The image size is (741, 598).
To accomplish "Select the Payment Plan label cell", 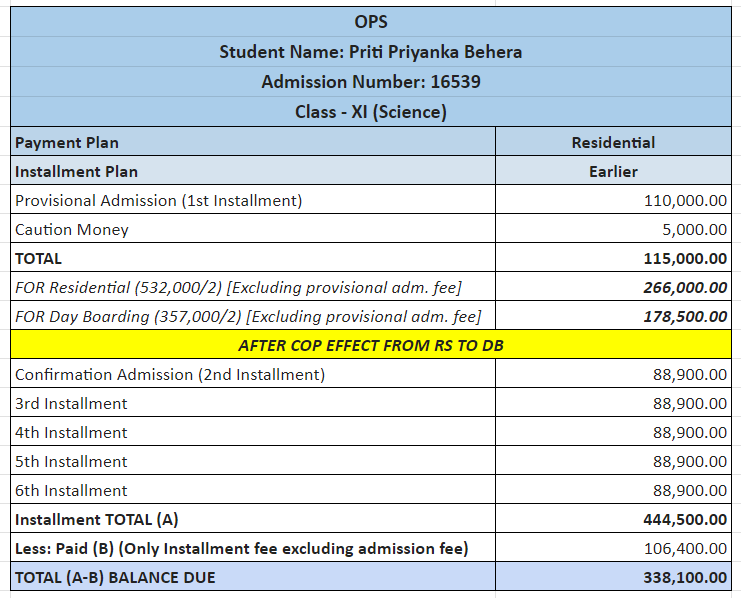I will coord(252,142).
